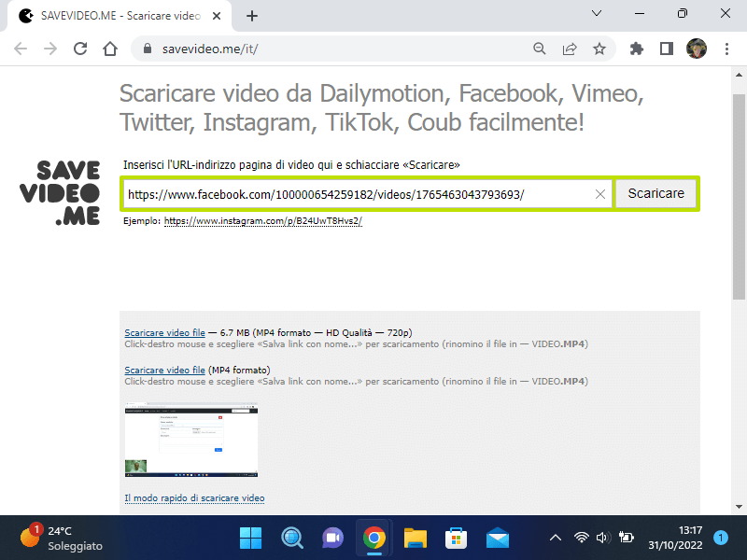Screen dimensions: 747x560
Task: Click the SAVE VIDEO.ME logo
Action: 61,192
